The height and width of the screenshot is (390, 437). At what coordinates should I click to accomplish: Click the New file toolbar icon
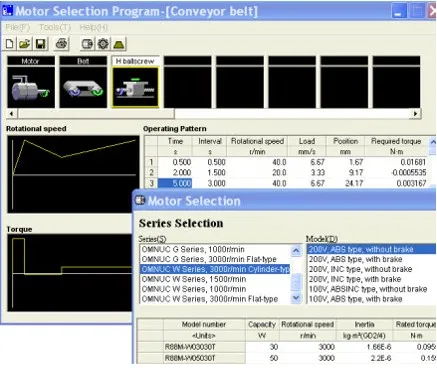10,44
